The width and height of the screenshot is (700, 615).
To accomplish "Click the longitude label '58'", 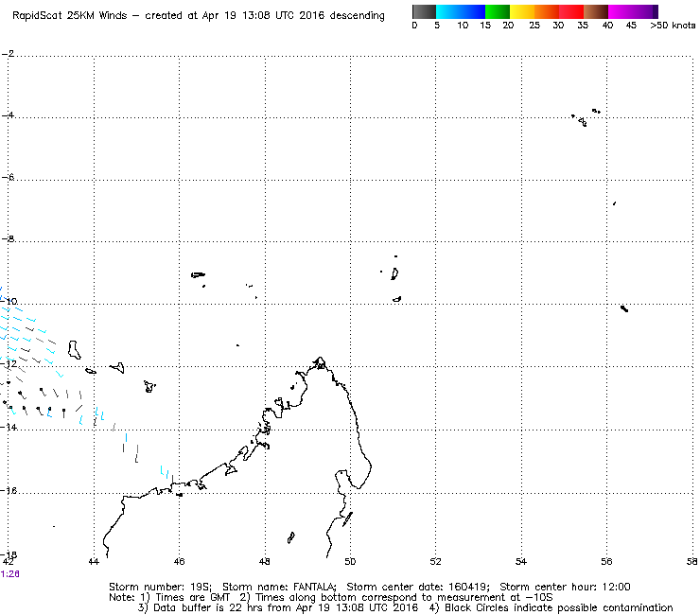I will [x=692, y=561].
